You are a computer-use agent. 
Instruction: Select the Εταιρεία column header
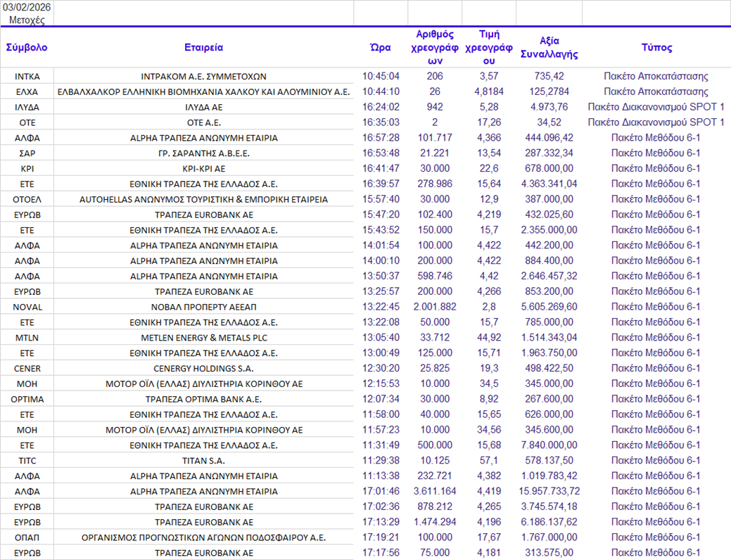tap(203, 48)
